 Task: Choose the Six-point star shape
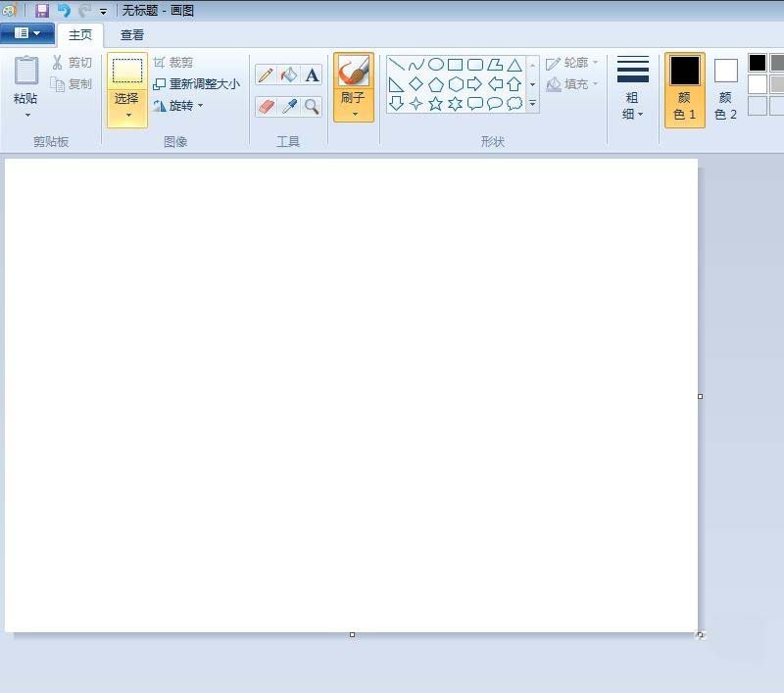click(x=455, y=104)
